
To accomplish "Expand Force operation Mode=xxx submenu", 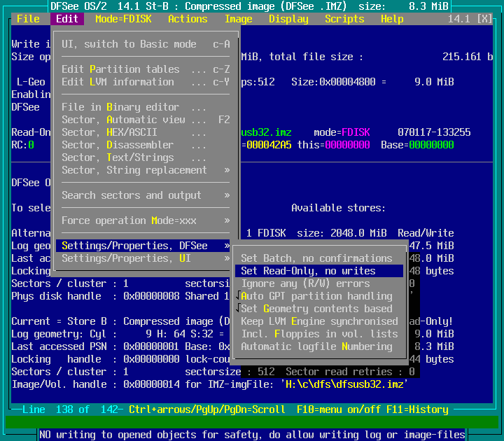I will 146,220.
